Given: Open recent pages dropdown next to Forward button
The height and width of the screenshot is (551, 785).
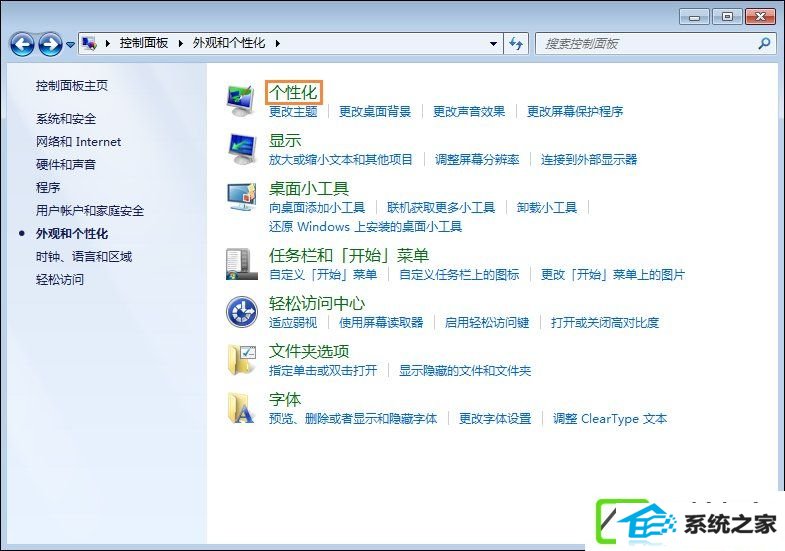Looking at the screenshot, I should pyautogui.click(x=71, y=45).
